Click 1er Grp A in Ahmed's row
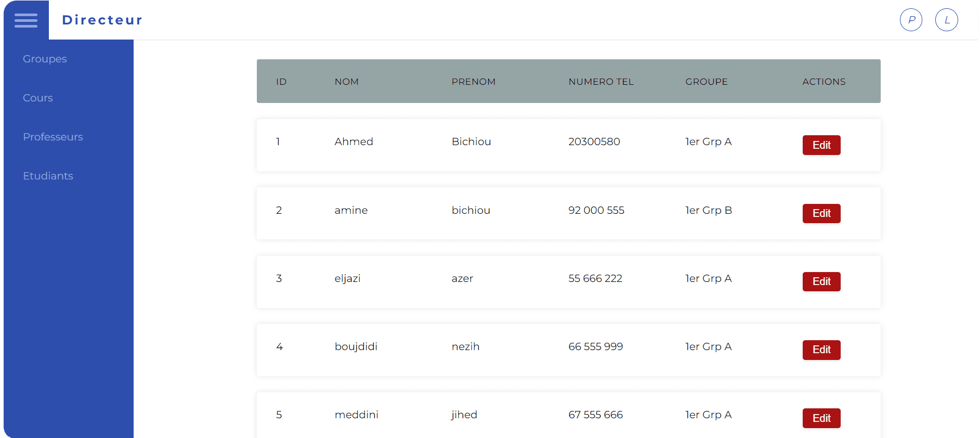980x438 pixels. (709, 141)
